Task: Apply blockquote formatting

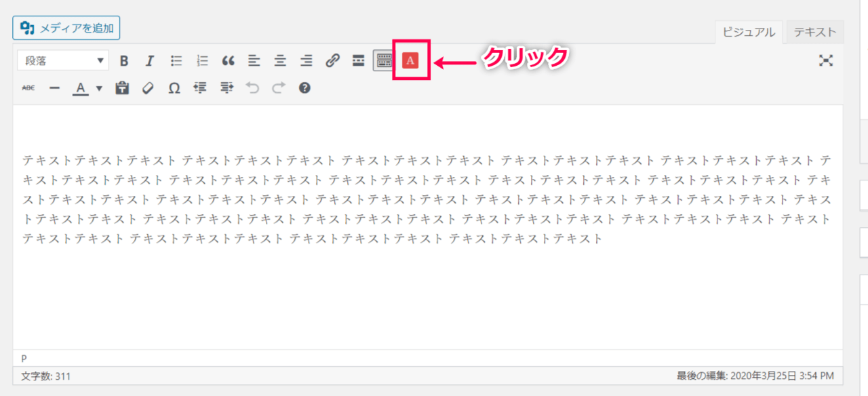Action: pos(228,60)
